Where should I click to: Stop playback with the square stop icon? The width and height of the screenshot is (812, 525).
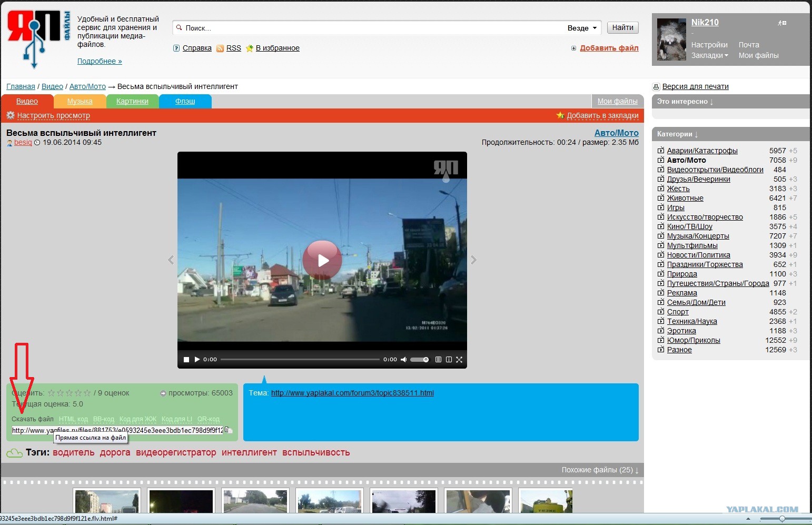tap(186, 360)
